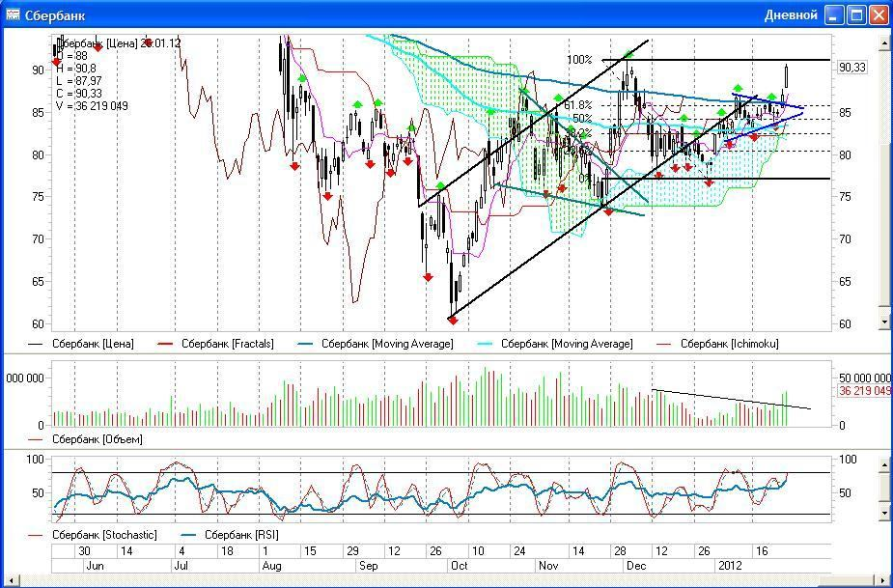Click the Dec month label on time axis
Screen dimensions: 893x588
[636, 566]
